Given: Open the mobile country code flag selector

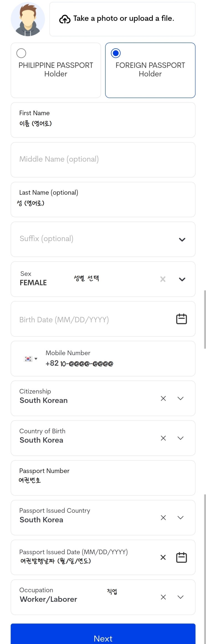Looking at the screenshot, I should coord(30,359).
